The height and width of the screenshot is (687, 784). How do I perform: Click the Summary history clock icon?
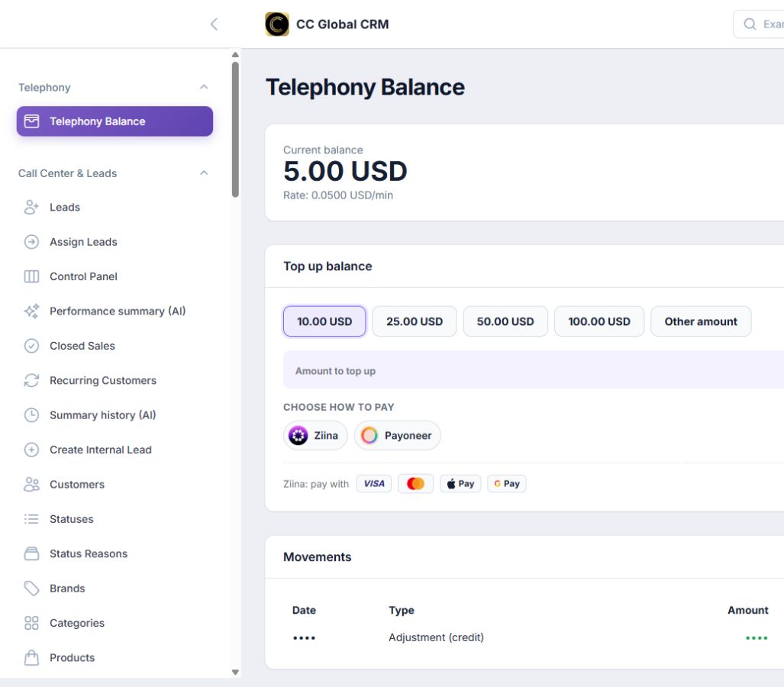(31, 415)
